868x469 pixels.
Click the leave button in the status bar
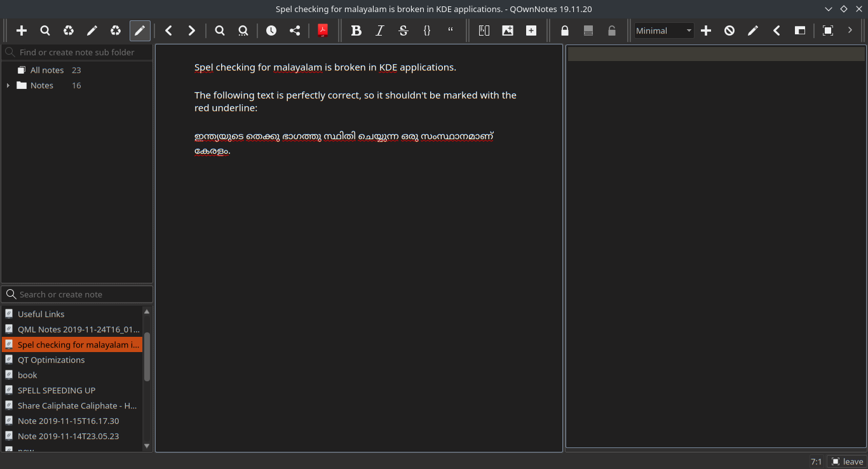(x=847, y=461)
